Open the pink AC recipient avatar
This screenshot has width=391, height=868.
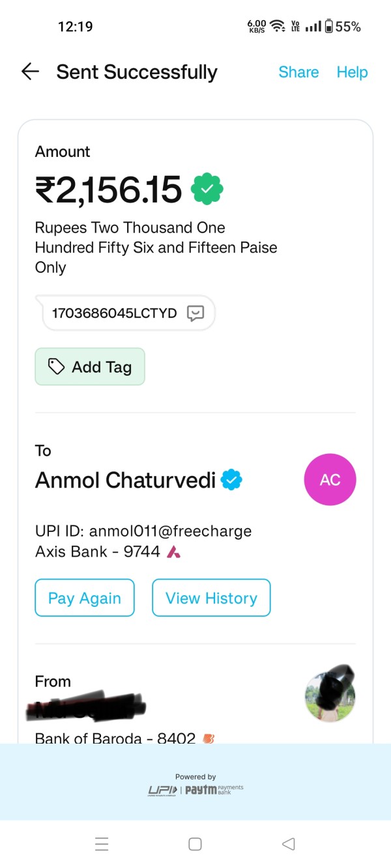pos(330,480)
